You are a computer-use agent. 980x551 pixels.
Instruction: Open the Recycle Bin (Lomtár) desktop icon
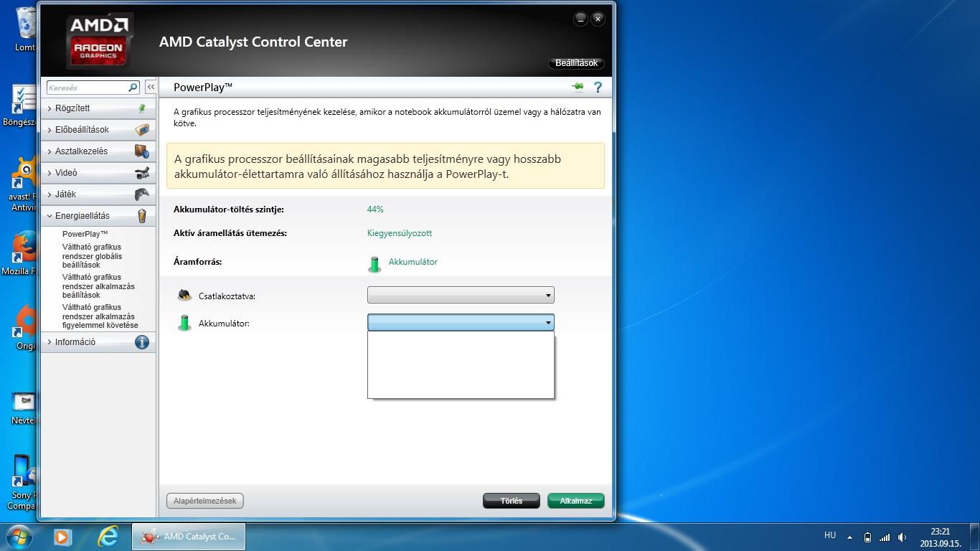click(26, 29)
